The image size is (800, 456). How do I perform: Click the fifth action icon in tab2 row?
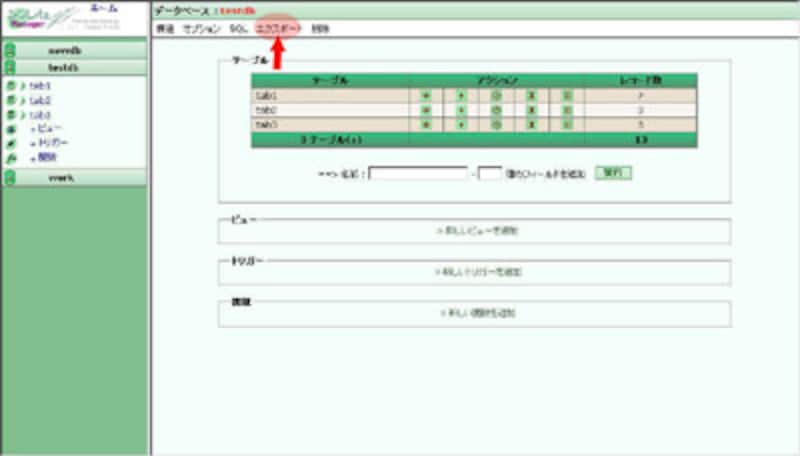567,110
